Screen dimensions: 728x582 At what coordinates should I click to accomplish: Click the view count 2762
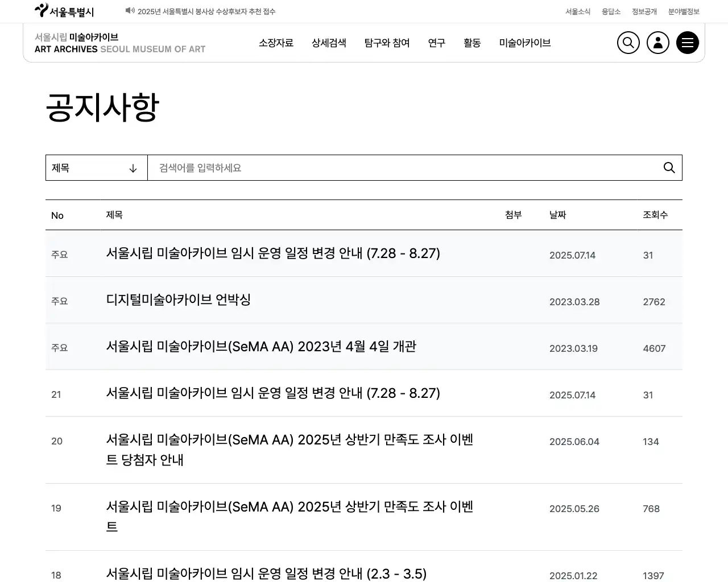click(654, 302)
